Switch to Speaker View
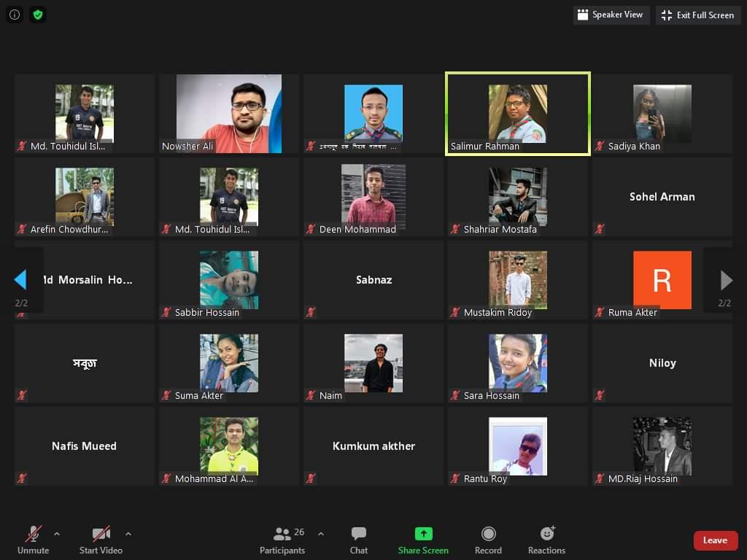 [x=611, y=15]
